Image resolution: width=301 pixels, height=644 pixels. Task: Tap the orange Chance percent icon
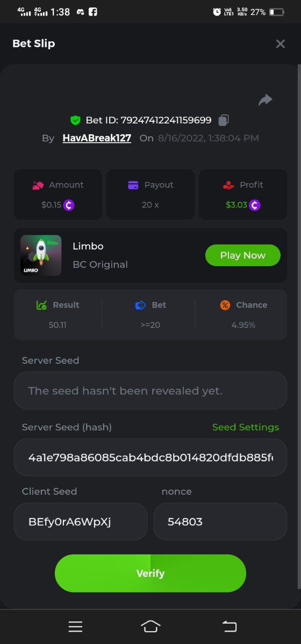tap(225, 305)
